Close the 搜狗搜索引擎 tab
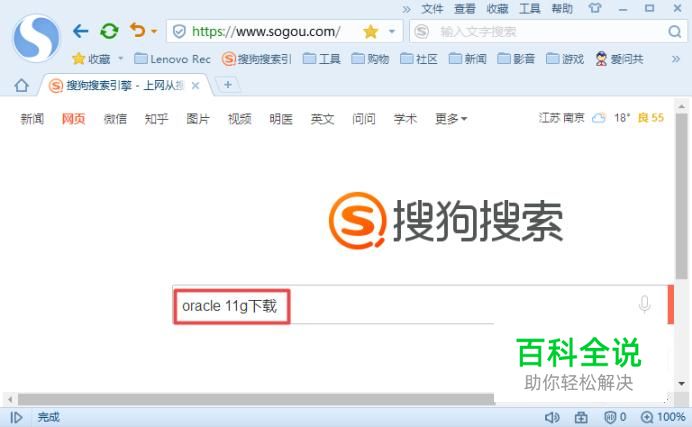 [196, 86]
